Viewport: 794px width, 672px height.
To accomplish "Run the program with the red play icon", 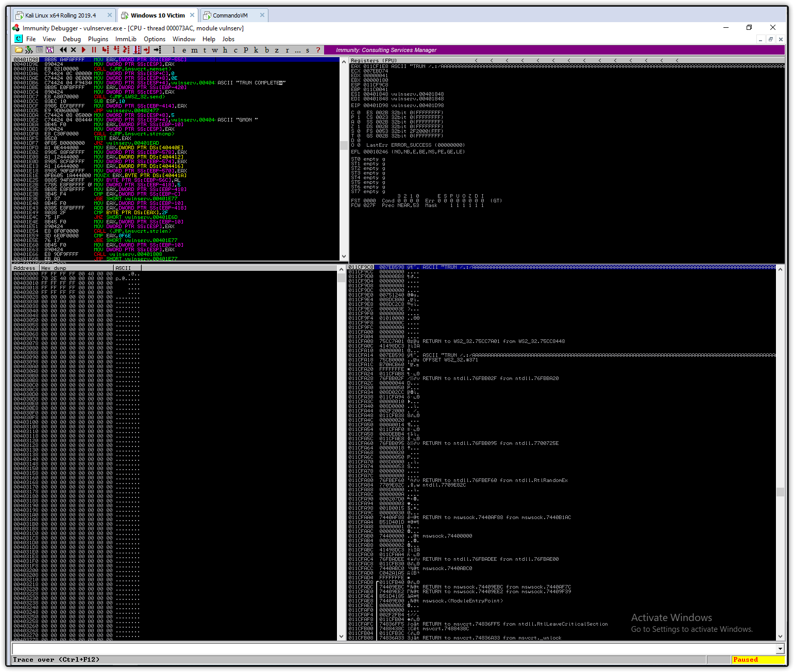I will tap(83, 50).
